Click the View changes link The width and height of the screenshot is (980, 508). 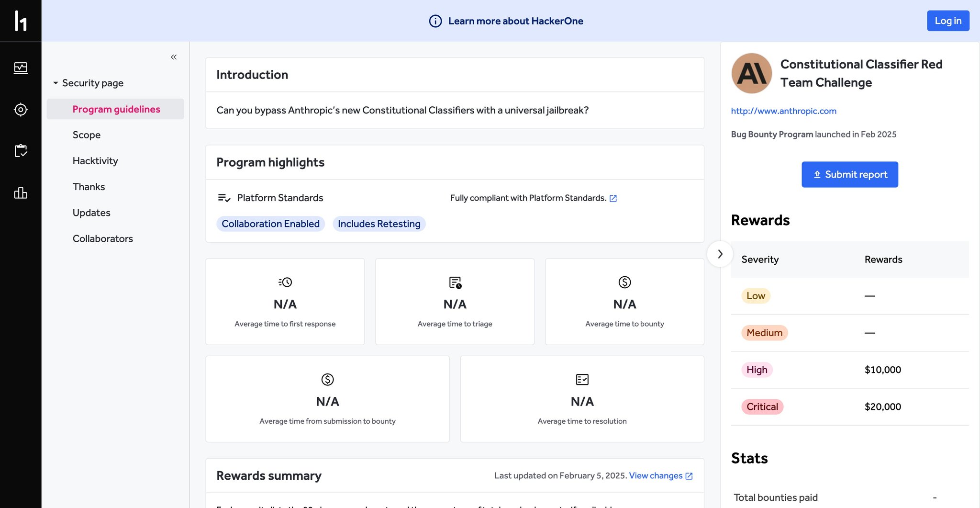tap(656, 475)
